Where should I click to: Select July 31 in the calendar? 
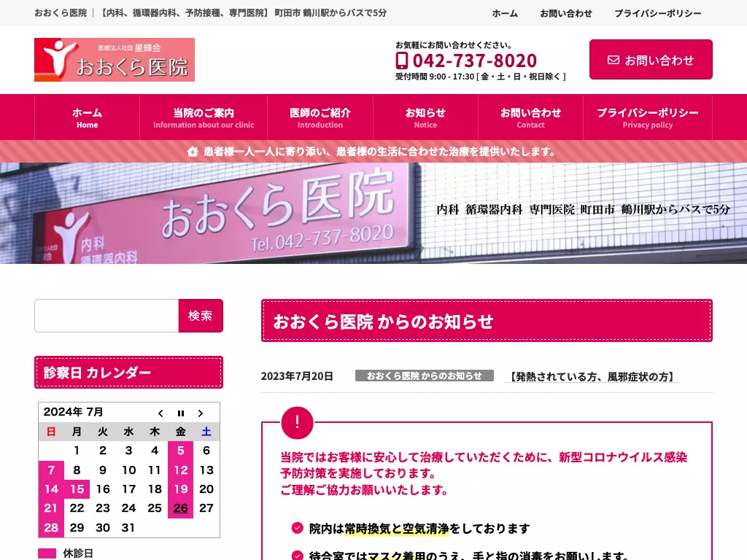[128, 528]
